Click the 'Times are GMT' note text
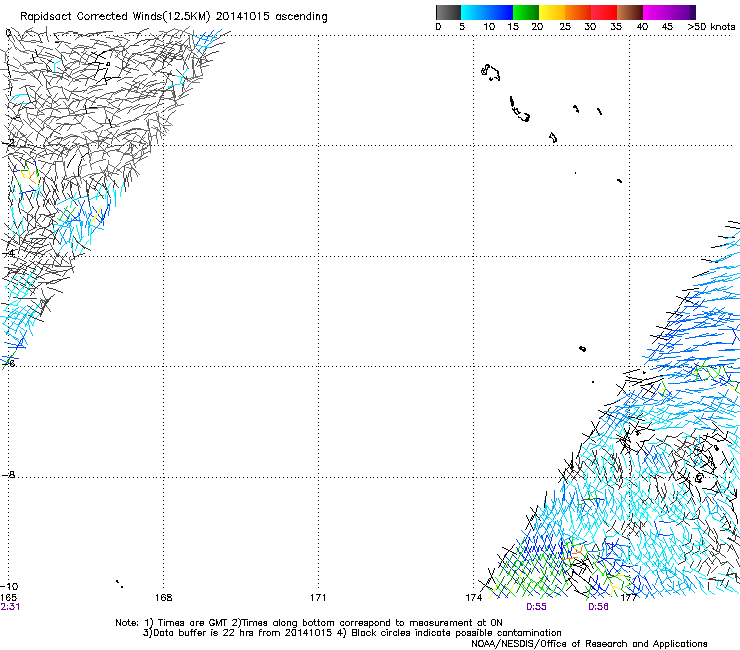This screenshot has height=650, width=740. (x=193, y=623)
